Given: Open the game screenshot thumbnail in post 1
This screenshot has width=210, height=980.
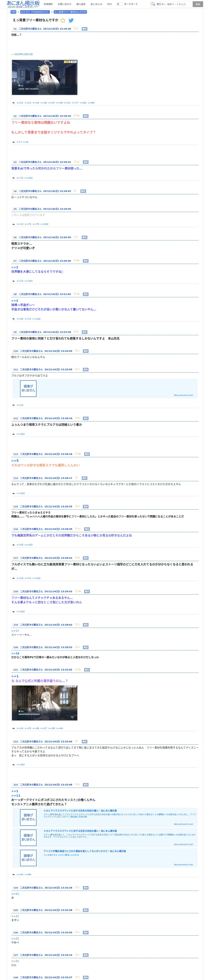Looking at the screenshot, I should [x=45, y=78].
